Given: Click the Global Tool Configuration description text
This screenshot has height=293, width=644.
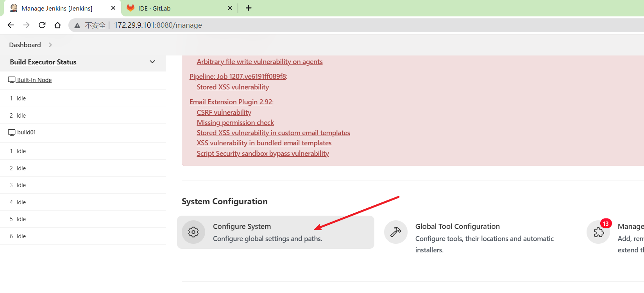Looking at the screenshot, I should click(484, 244).
